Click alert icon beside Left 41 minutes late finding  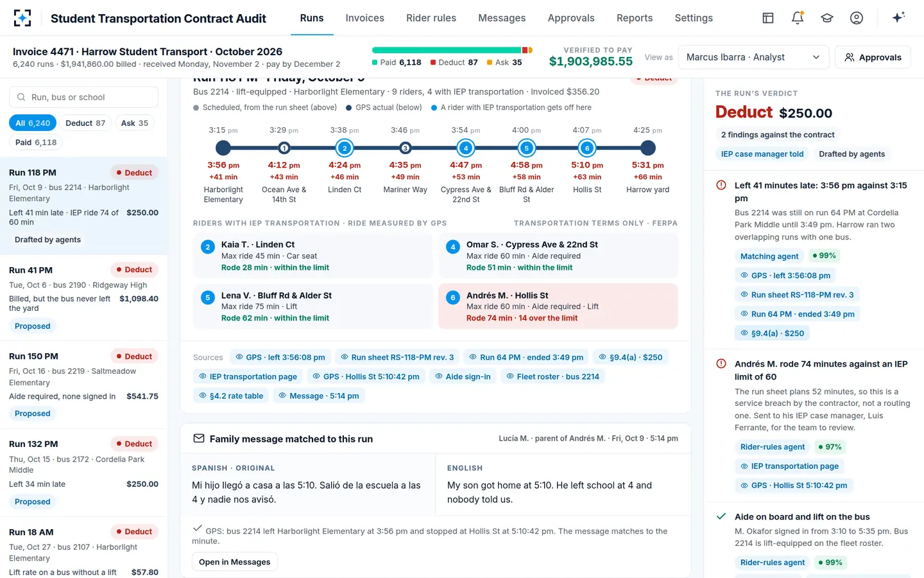pos(721,186)
